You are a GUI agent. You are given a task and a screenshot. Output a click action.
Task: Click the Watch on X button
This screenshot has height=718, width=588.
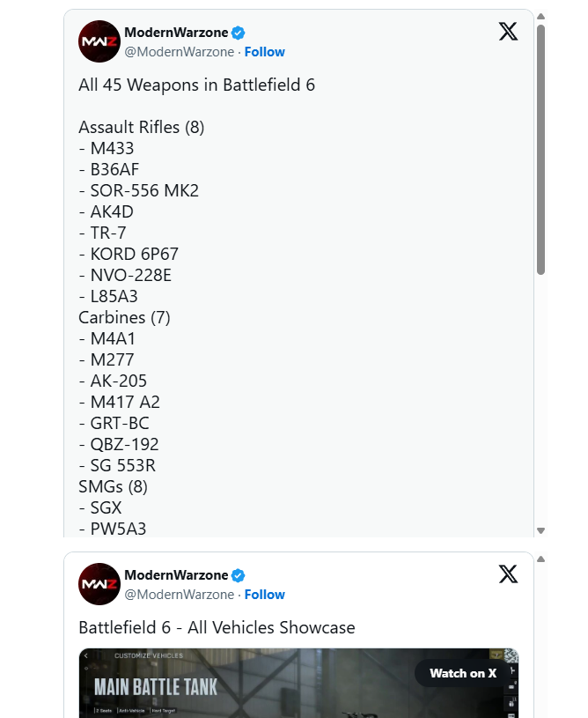pyautogui.click(x=462, y=673)
